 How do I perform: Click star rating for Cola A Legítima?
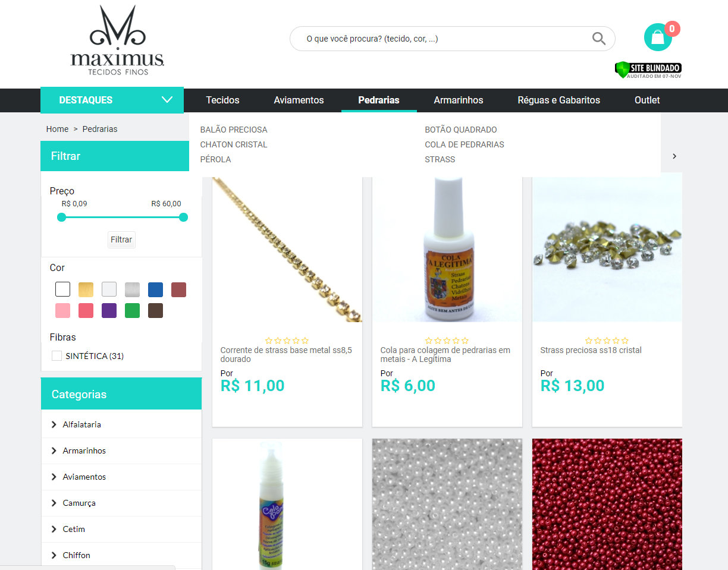pyautogui.click(x=447, y=341)
